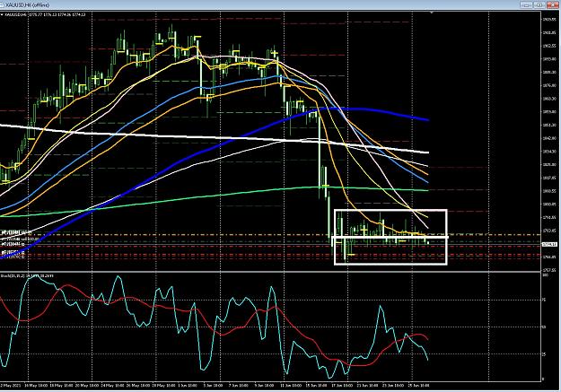
Task: Click the chart window icon beside XAUUSD,H6 title
Action: point(2,5)
